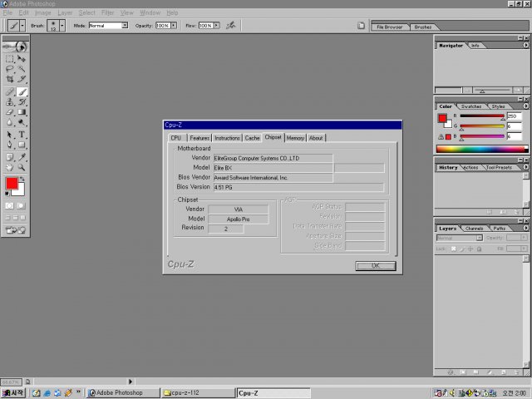Switch to the Cache tab in Cpu-Z
532x399 pixels.
pyautogui.click(x=252, y=138)
